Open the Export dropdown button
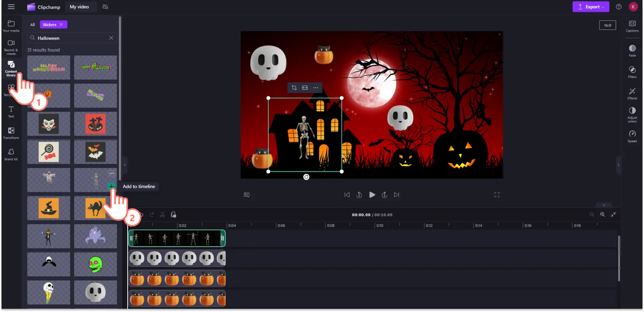 point(591,7)
